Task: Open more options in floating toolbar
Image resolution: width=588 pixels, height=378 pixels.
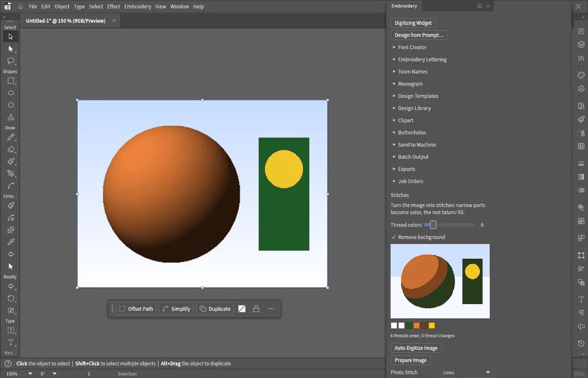Action: [x=271, y=309]
